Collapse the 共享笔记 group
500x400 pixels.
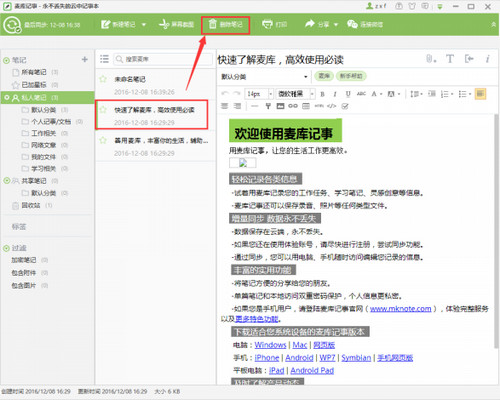[6, 181]
